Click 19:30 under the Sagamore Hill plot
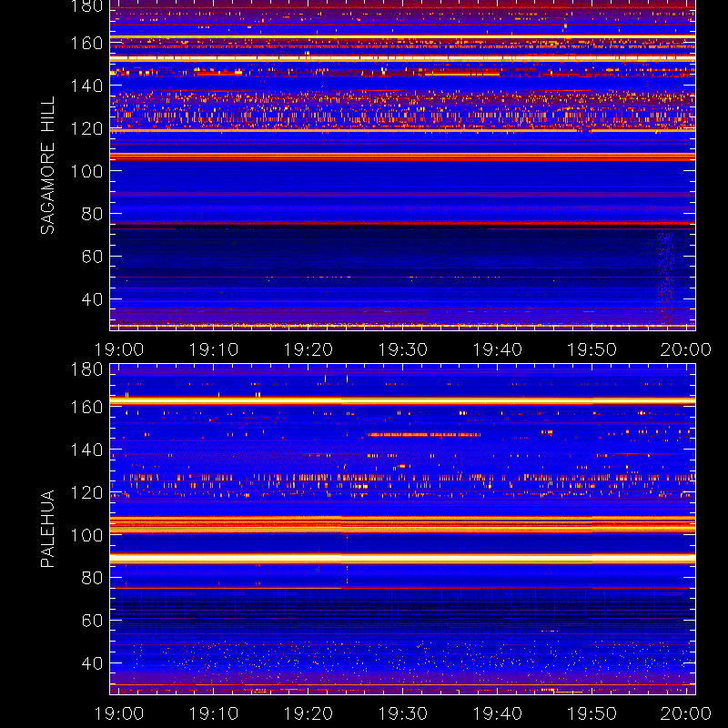Image resolution: width=728 pixels, height=728 pixels. [402, 349]
